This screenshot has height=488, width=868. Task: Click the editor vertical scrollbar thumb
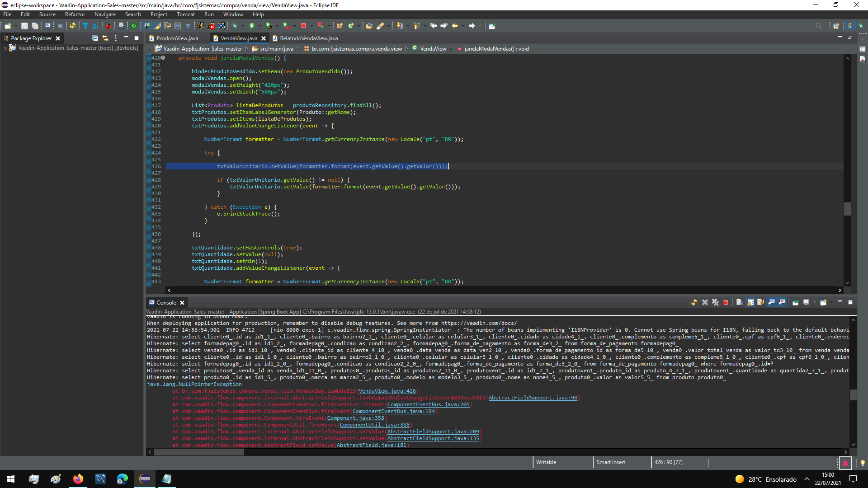pyautogui.click(x=847, y=209)
